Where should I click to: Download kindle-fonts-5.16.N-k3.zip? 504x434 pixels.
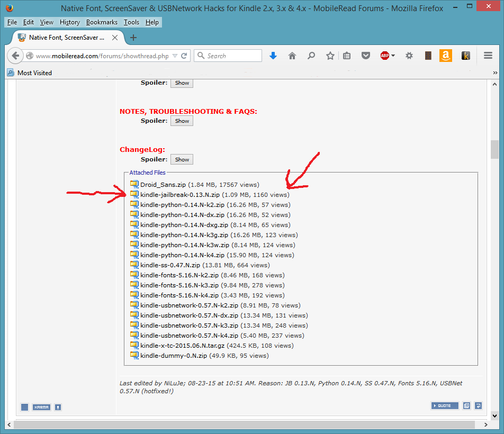(x=179, y=285)
